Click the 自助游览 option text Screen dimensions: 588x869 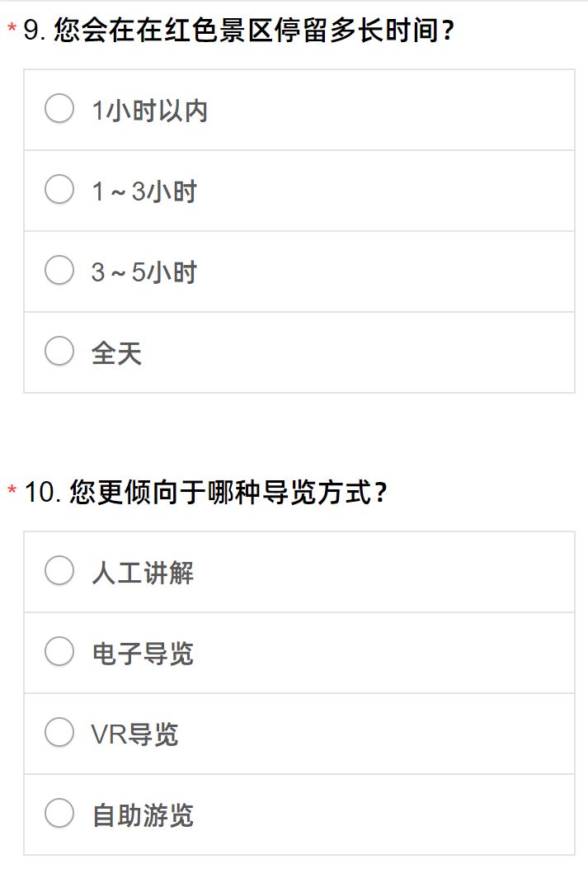[x=143, y=815]
